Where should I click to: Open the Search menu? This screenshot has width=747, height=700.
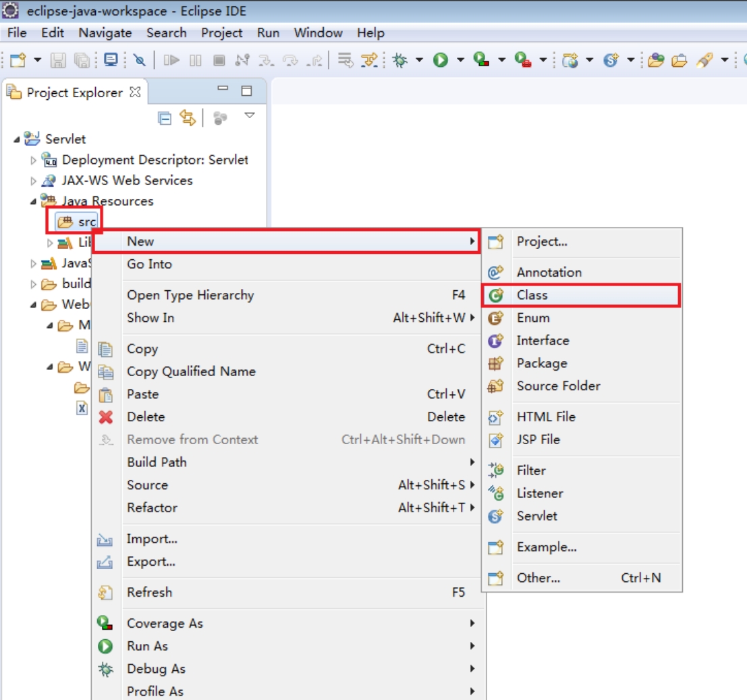pyautogui.click(x=166, y=33)
